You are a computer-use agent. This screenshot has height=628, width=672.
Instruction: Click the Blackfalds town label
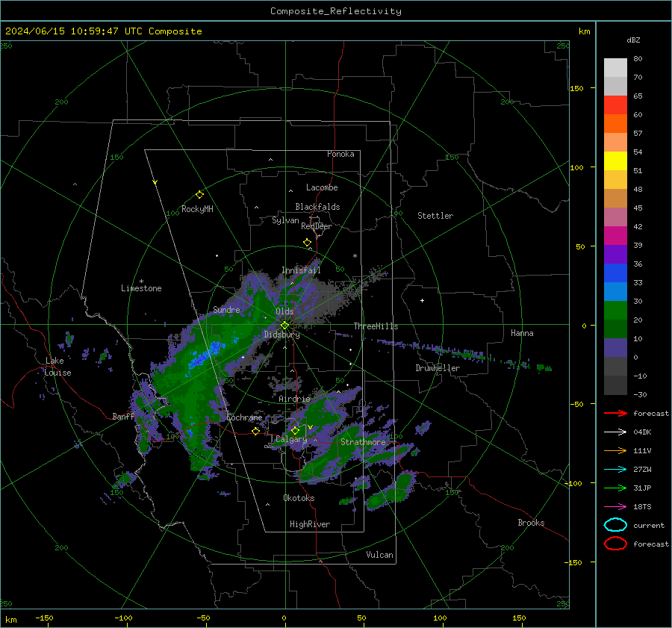317,207
